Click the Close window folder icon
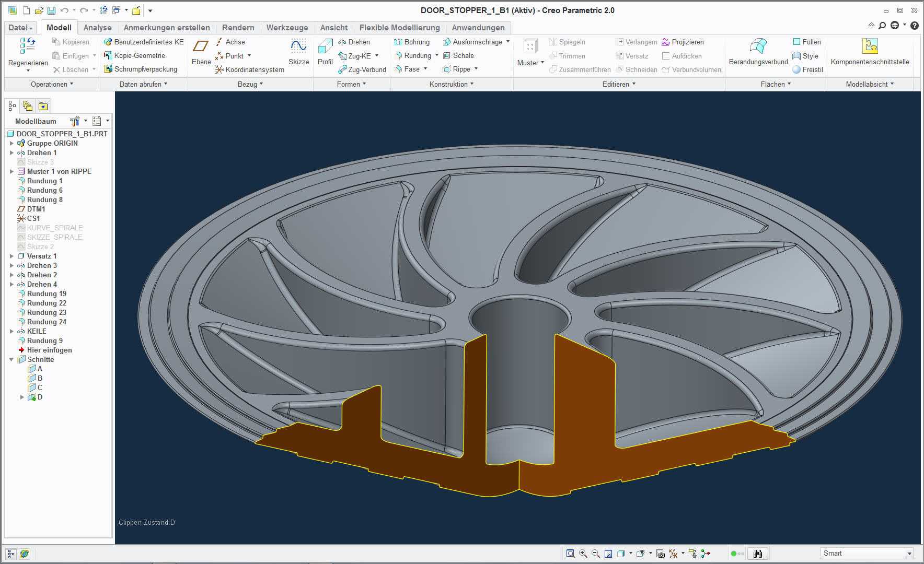The image size is (924, 564). [136, 10]
